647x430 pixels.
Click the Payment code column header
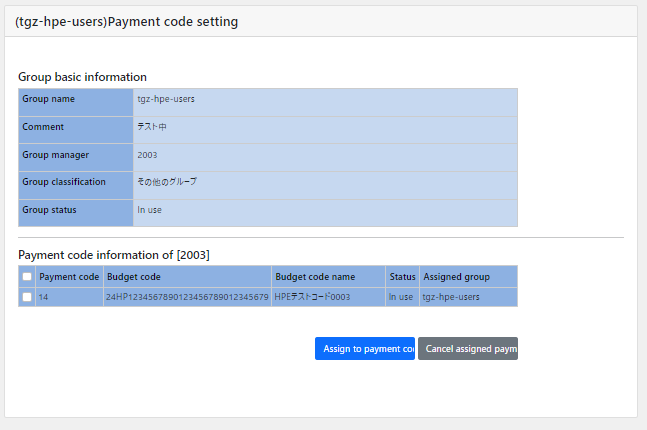coord(69,277)
